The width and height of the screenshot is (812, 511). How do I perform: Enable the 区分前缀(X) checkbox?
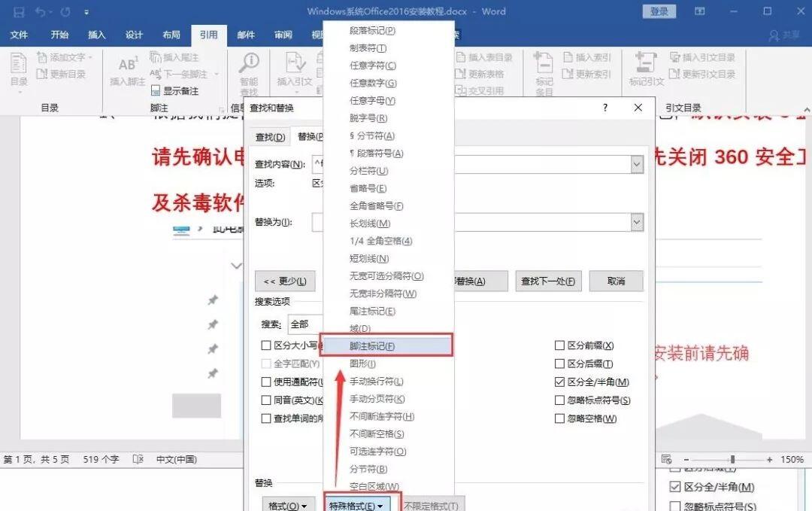559,345
